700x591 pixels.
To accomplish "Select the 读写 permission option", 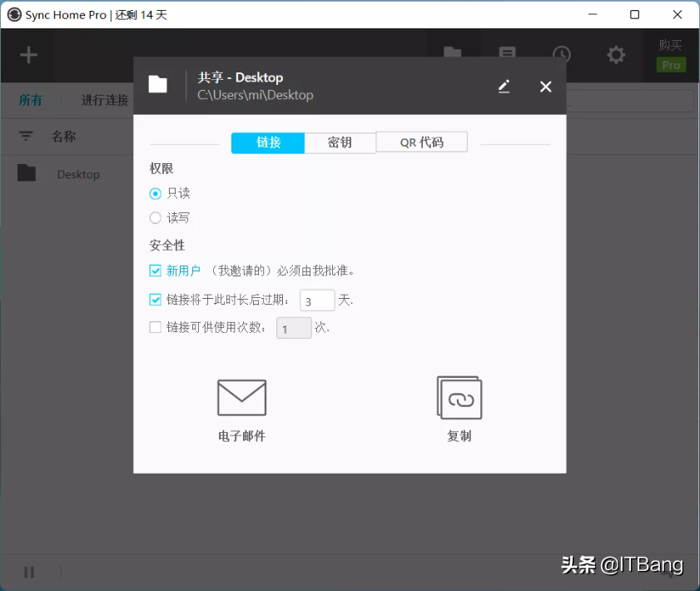I will (156, 218).
